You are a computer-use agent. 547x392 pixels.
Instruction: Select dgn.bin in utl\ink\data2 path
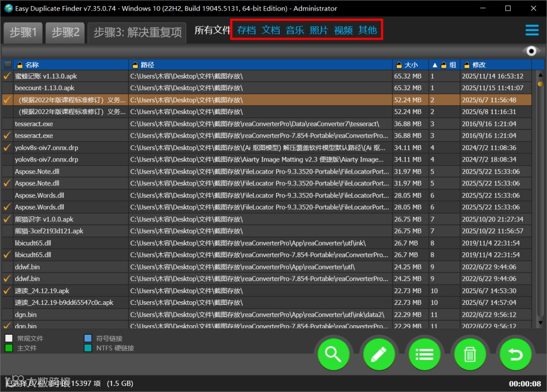[25, 315]
